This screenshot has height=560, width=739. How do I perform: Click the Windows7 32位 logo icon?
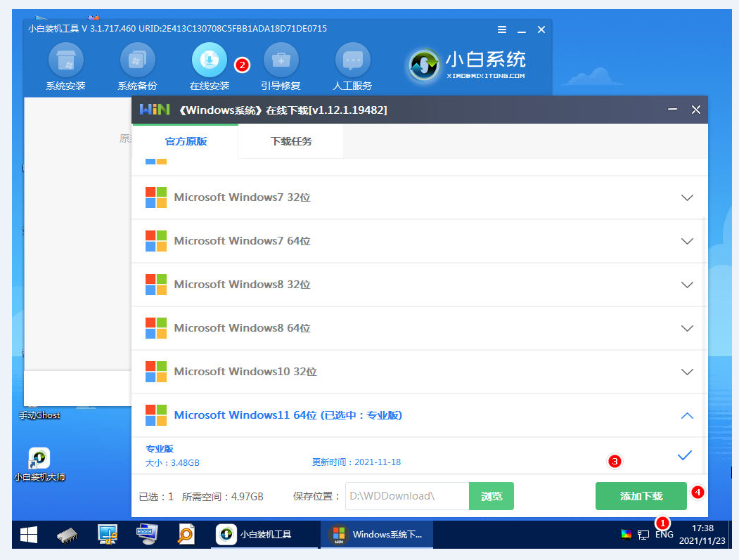(156, 197)
